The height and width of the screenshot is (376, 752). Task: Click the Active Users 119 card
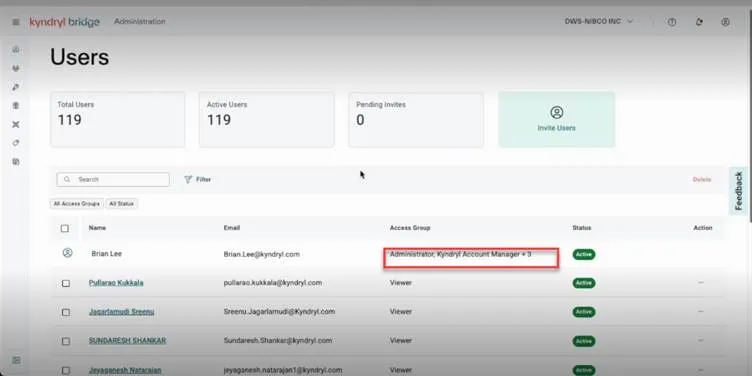point(267,119)
